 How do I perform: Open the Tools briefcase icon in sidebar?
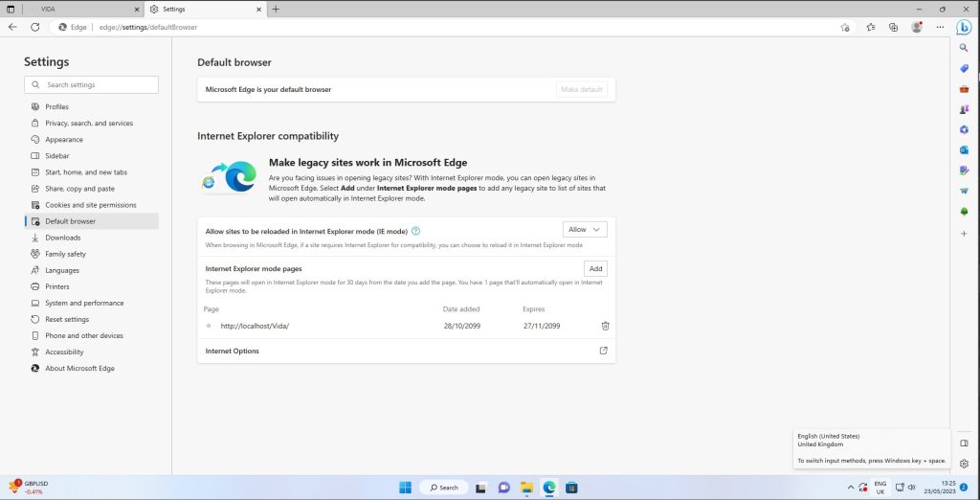point(964,89)
